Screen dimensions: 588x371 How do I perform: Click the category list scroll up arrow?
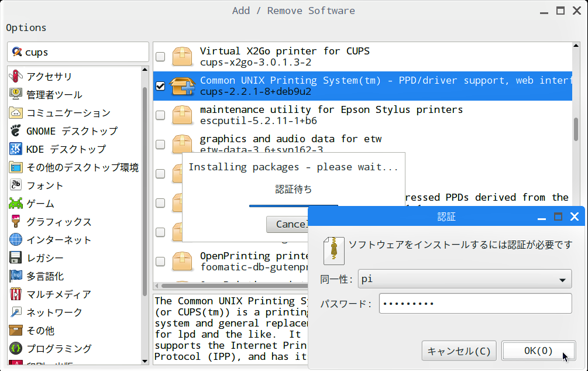click(x=145, y=70)
